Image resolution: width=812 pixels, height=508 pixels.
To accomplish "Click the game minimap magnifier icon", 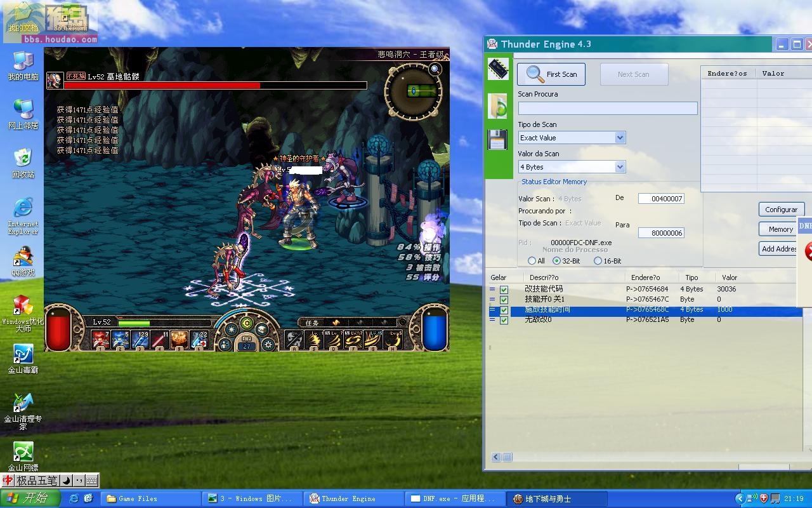I will 435,69.
